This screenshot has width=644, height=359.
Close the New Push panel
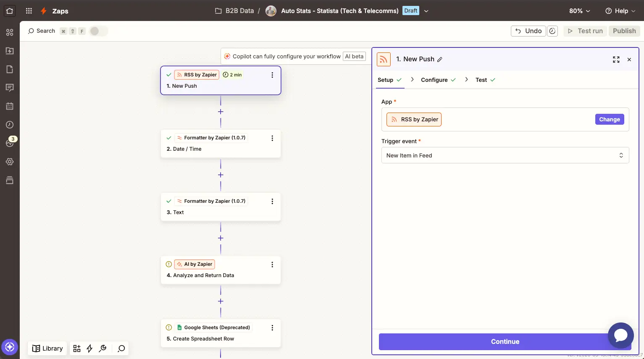click(629, 60)
